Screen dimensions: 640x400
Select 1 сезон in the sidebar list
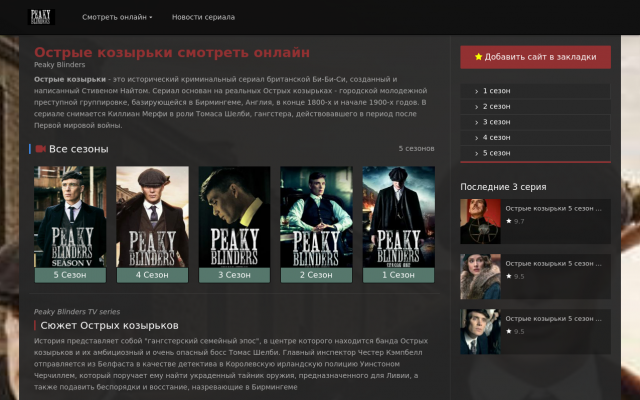coord(536,91)
